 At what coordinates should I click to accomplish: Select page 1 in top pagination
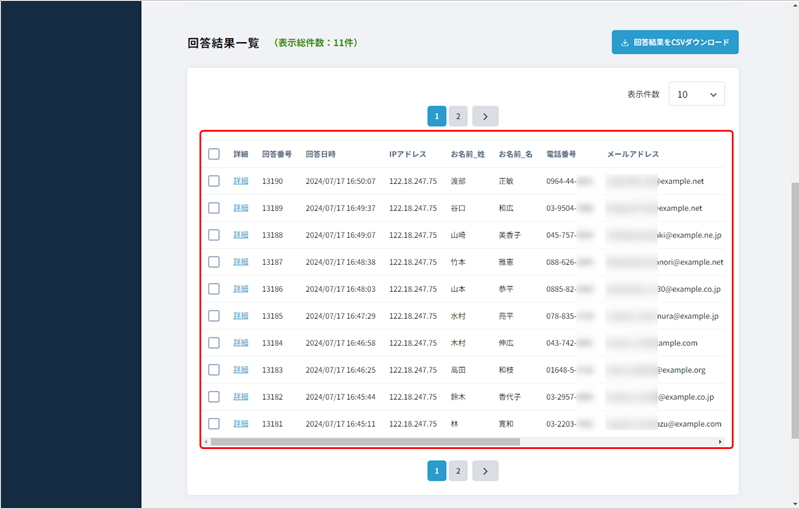437,116
